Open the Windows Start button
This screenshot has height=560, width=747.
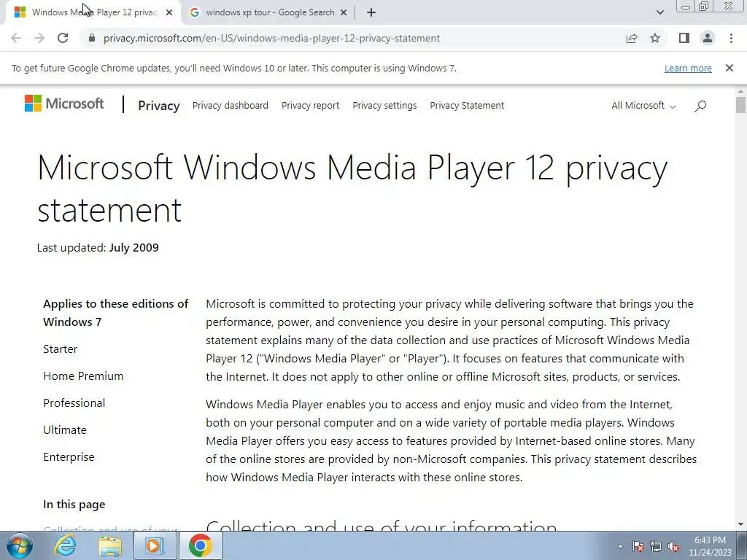pos(20,545)
